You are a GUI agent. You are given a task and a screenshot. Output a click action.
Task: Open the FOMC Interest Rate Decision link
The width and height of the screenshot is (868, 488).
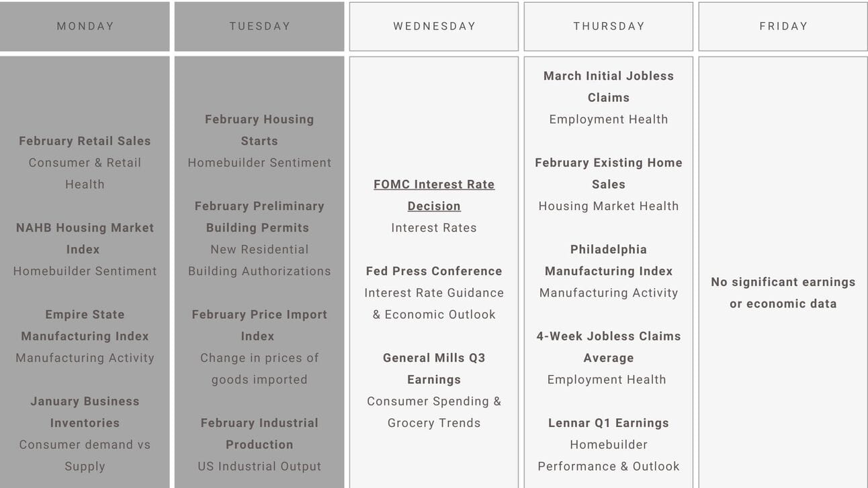tap(434, 195)
